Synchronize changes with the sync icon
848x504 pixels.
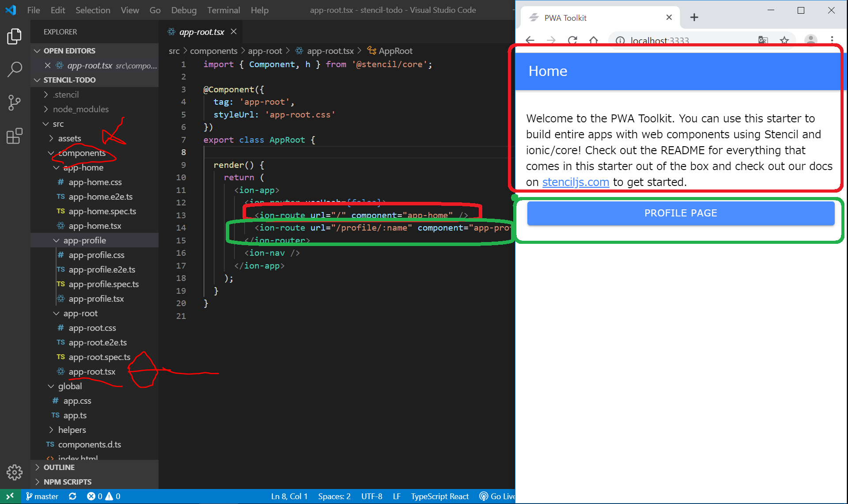tap(72, 496)
